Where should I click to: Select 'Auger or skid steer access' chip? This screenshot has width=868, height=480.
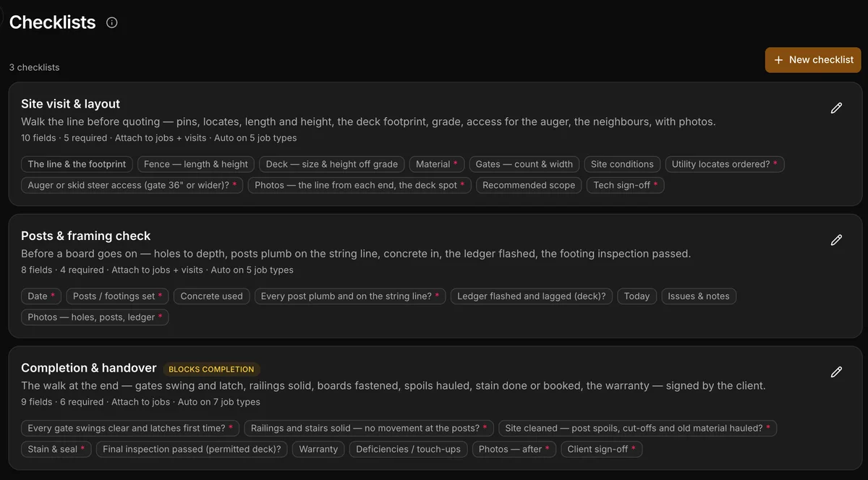click(132, 185)
